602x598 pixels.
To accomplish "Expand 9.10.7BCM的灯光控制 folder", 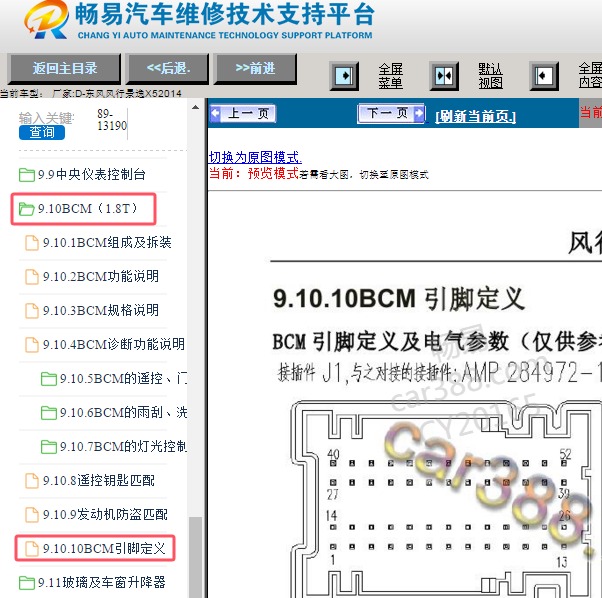I will pyautogui.click(x=123, y=446).
